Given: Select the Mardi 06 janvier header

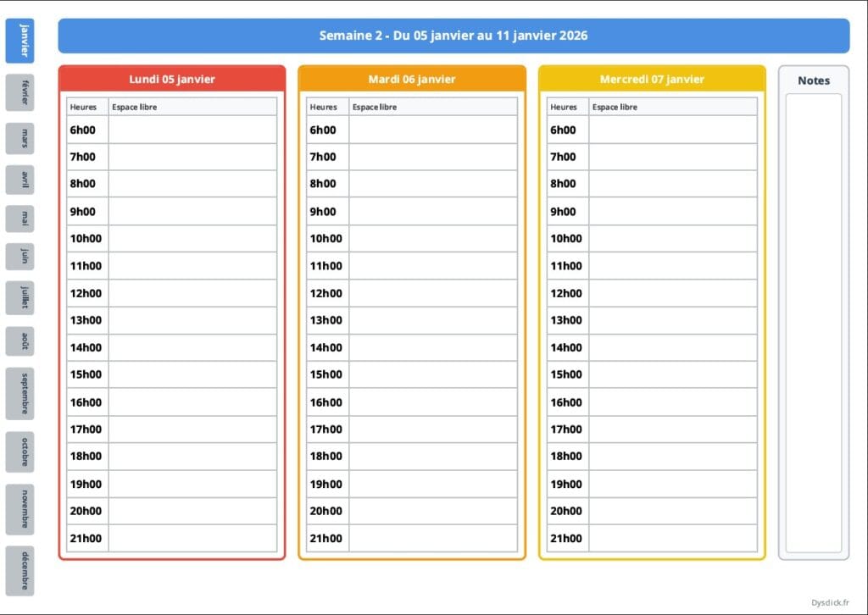Looking at the screenshot, I should 412,79.
